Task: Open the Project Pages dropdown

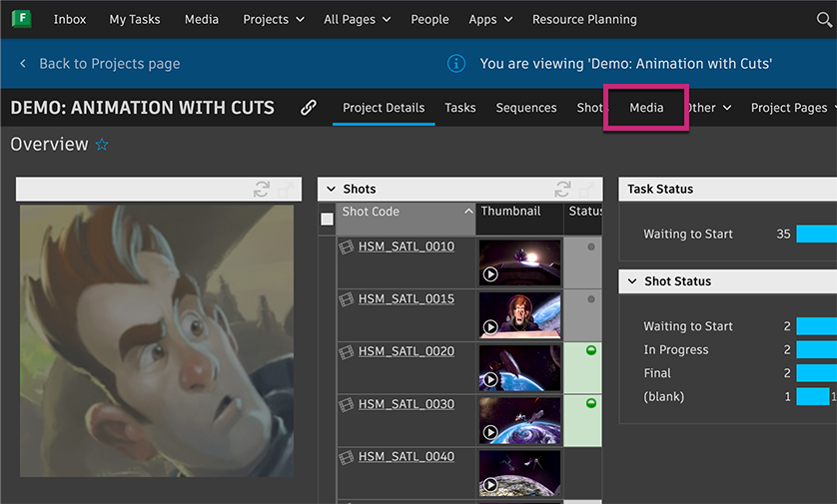Action: pos(793,108)
